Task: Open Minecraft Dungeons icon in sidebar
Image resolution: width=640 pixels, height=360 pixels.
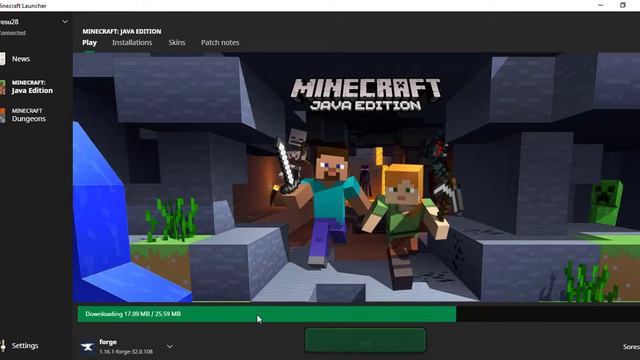Action: pos(2,115)
